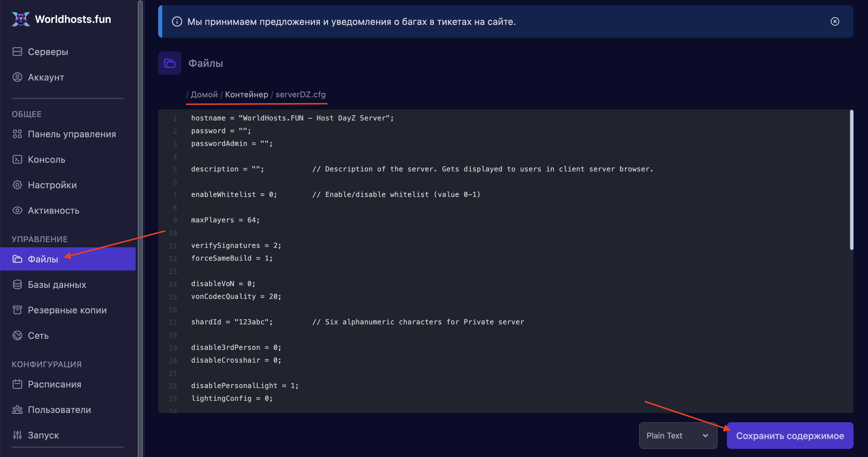868x457 pixels.
Task: Click the Six alphanumeric characters comment
Action: (418, 322)
